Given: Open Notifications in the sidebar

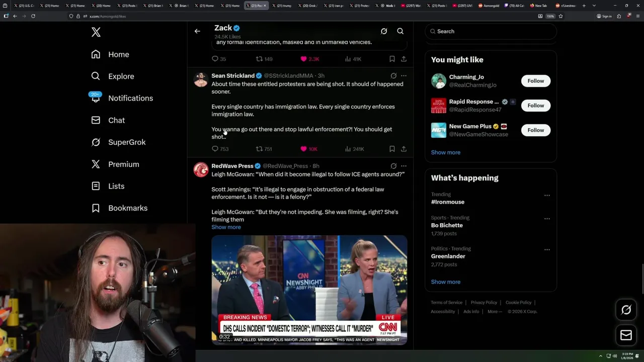Looking at the screenshot, I should click(x=122, y=98).
